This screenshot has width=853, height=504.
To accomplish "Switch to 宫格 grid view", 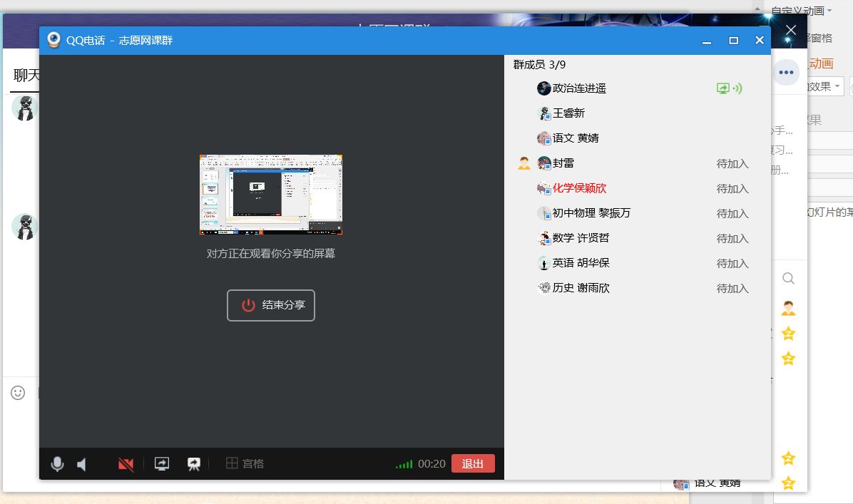I will click(x=245, y=464).
